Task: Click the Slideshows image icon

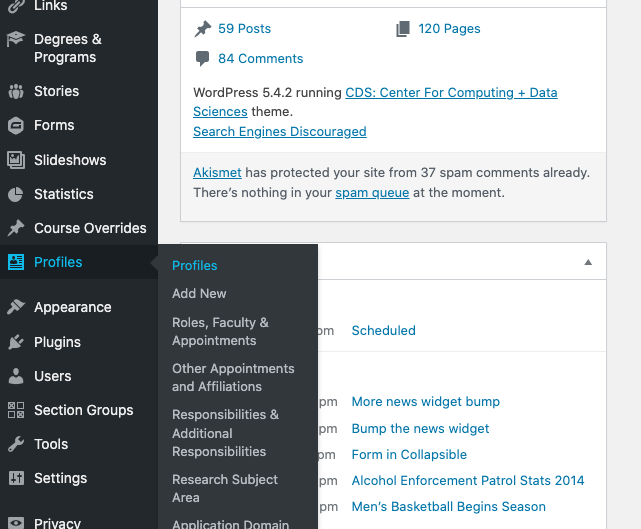Action: (16, 160)
